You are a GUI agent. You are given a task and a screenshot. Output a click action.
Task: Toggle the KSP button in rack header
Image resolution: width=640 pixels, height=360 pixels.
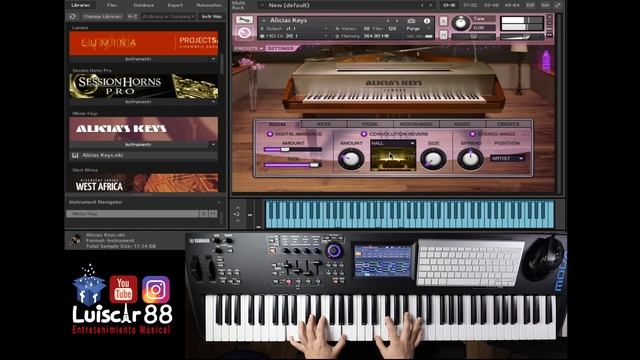tap(530, 5)
